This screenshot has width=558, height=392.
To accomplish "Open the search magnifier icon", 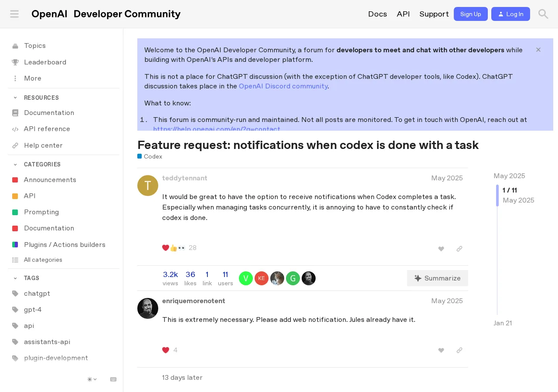I will tap(543, 14).
